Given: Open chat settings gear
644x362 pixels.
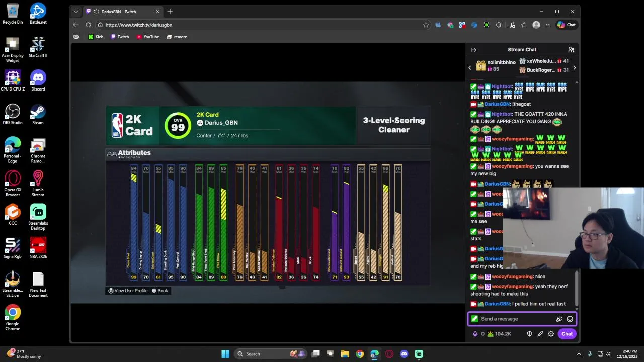Looking at the screenshot, I should [x=551, y=334].
